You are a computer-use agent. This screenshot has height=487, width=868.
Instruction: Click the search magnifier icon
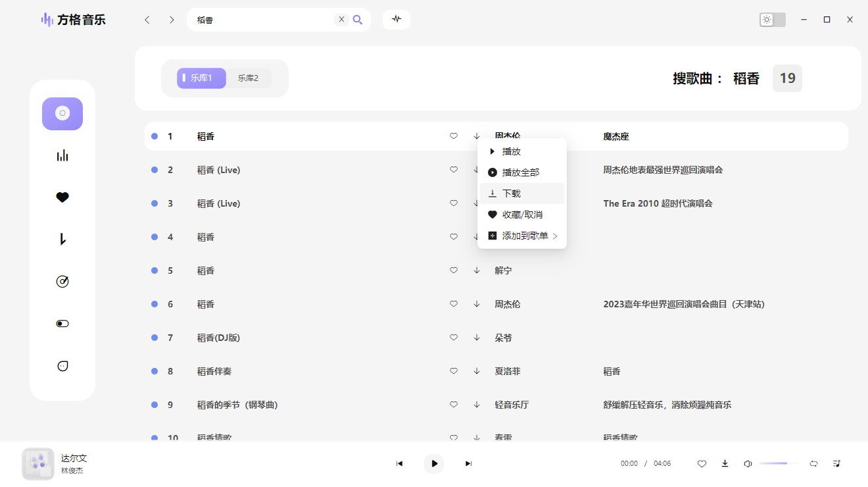[x=358, y=20]
